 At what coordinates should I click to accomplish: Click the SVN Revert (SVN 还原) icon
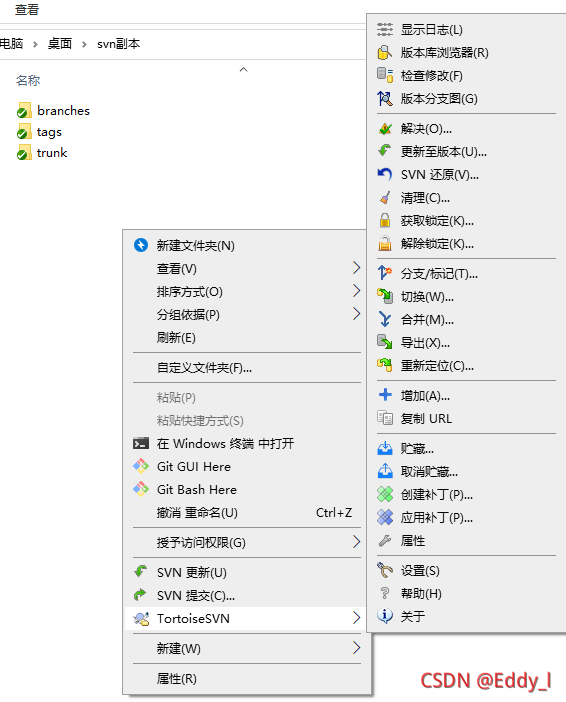pos(385,175)
